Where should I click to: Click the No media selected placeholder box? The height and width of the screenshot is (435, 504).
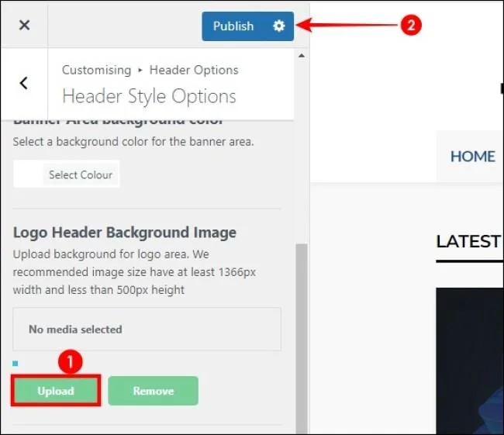pyautogui.click(x=147, y=329)
